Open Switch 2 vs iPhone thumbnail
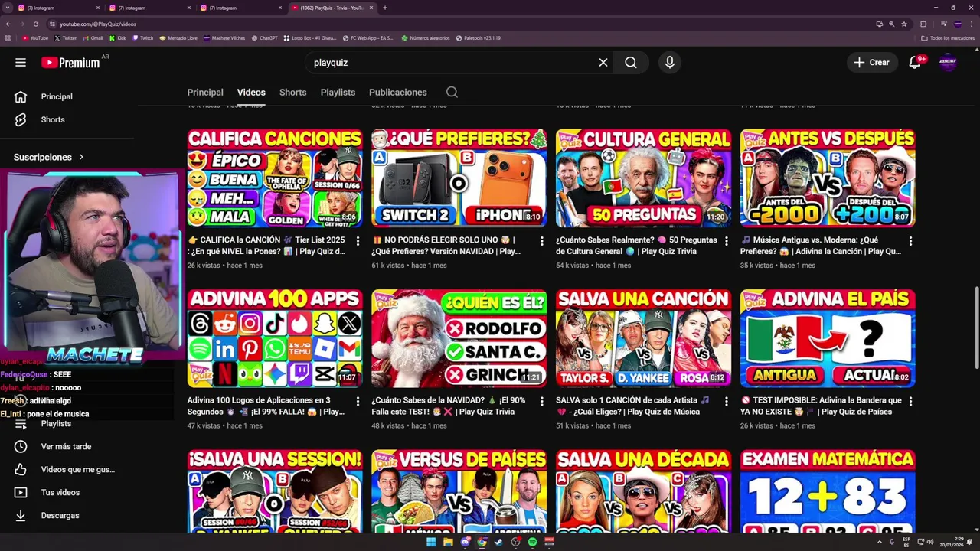980x551 pixels. coord(459,178)
